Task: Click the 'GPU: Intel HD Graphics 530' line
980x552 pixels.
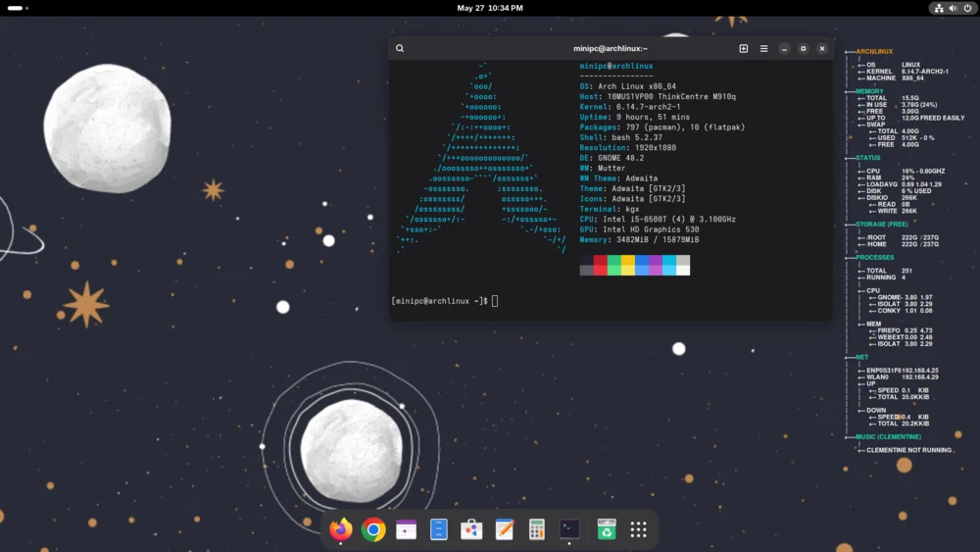Action: click(x=639, y=229)
